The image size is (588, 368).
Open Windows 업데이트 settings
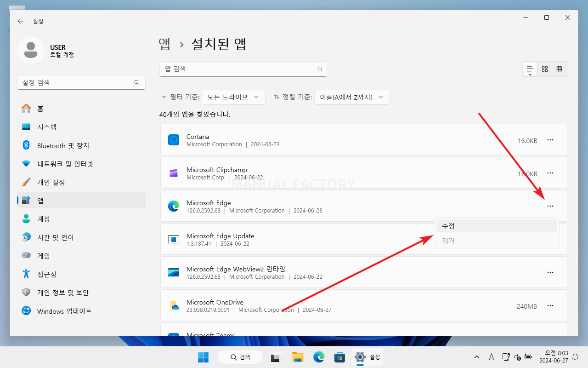(81, 311)
